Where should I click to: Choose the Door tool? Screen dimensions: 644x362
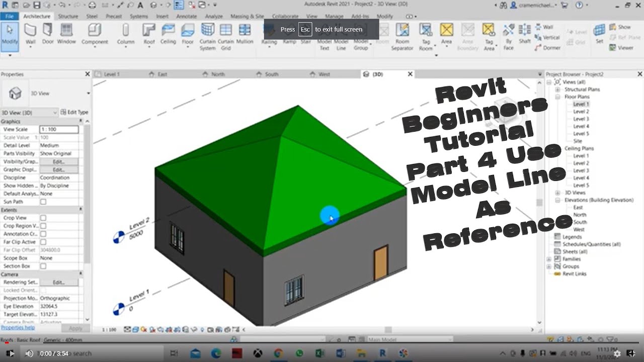(48, 34)
